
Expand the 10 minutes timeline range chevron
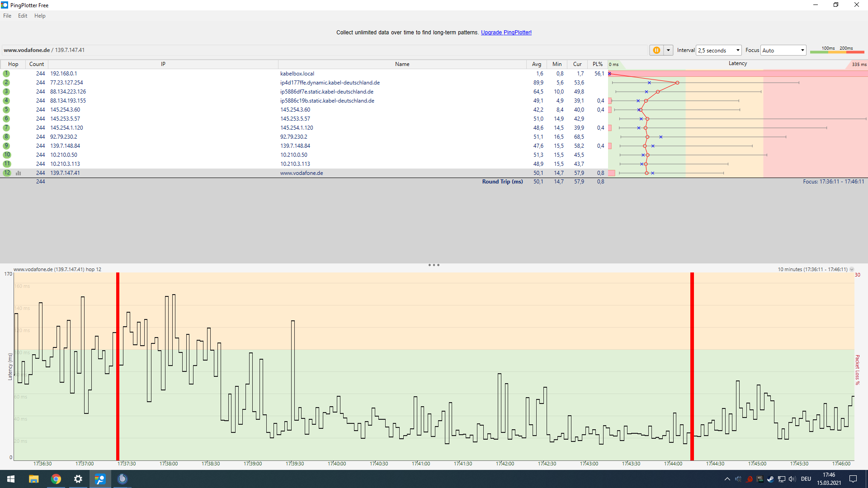[852, 269]
